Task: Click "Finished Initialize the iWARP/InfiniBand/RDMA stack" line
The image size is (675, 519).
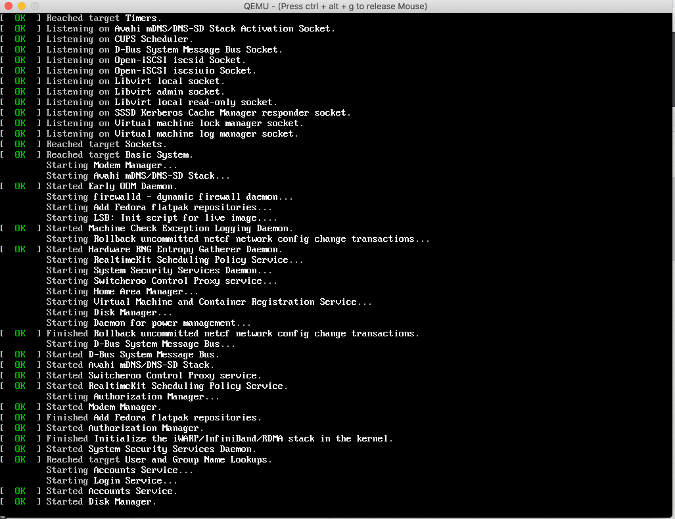Action: [x=219, y=438]
